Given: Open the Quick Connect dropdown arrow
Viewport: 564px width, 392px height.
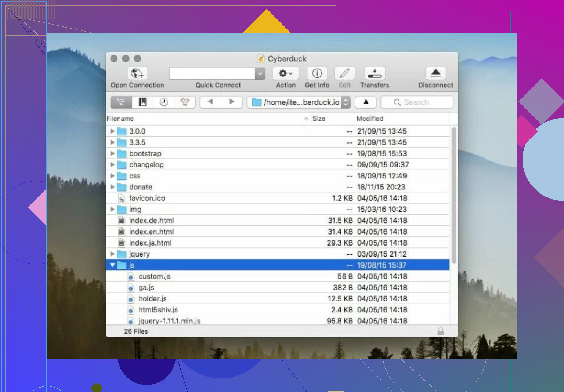Looking at the screenshot, I should [x=260, y=73].
